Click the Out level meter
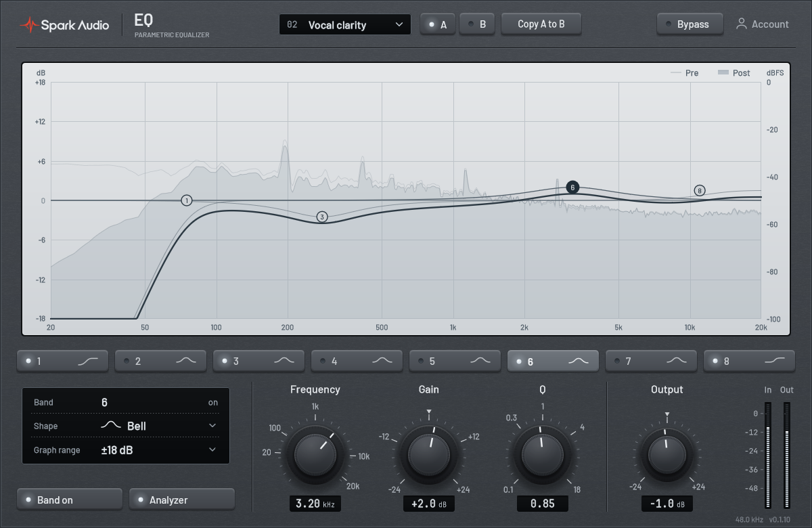Screen dimensions: 812x528 click(787, 455)
